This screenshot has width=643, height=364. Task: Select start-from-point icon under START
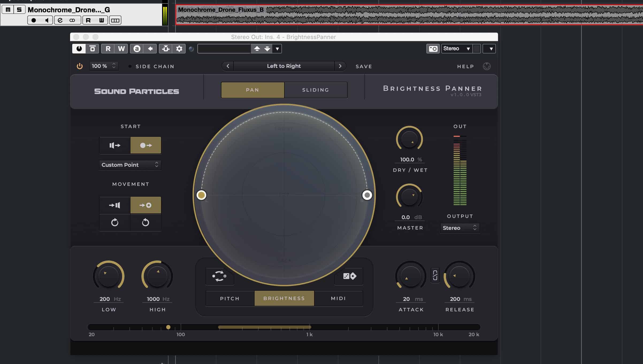click(x=146, y=145)
